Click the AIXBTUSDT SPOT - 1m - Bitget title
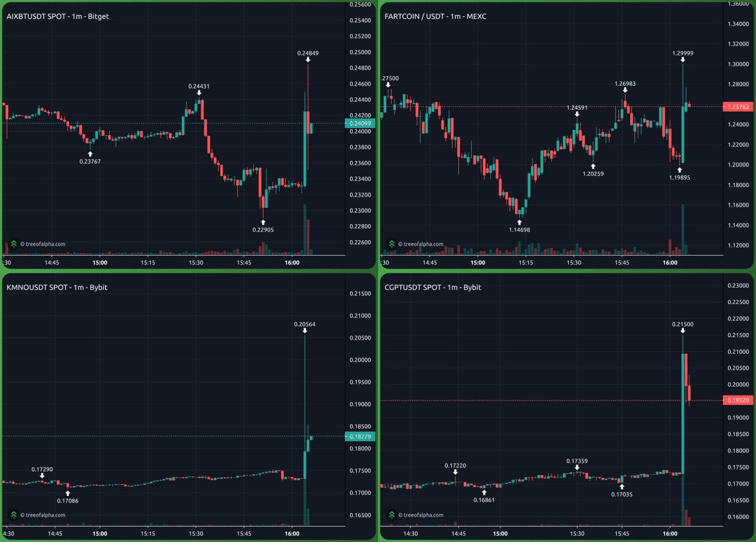This screenshot has height=542, width=756. [x=57, y=17]
